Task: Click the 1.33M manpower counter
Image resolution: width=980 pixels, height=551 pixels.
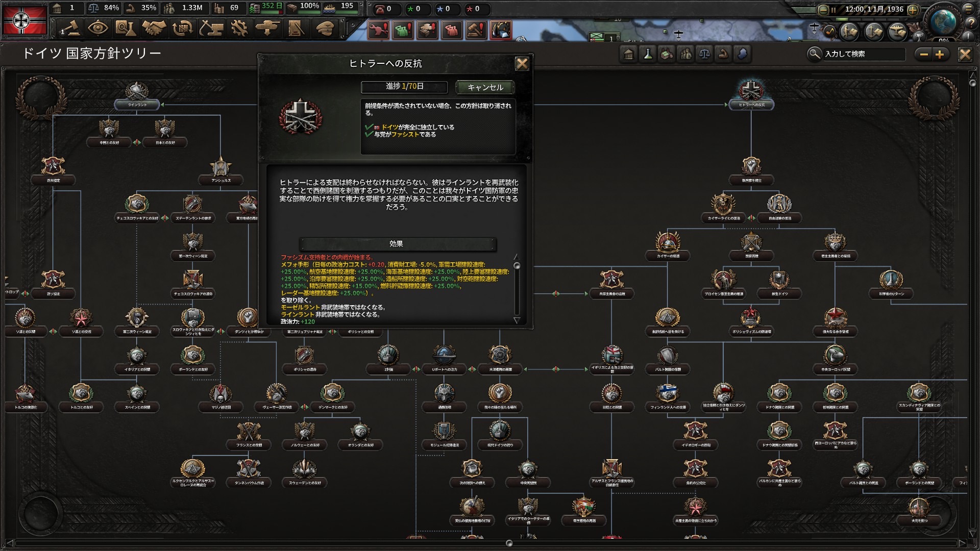Action: pos(185,8)
